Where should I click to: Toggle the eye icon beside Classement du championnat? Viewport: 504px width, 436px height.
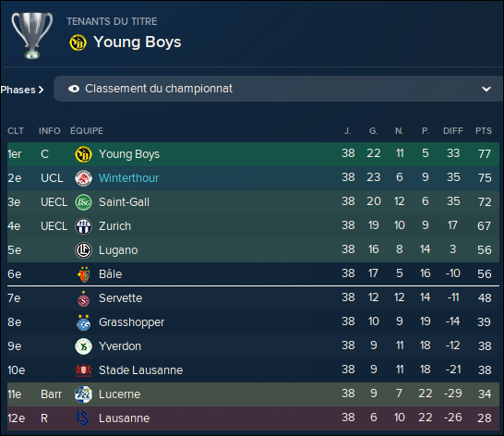pos(74,89)
